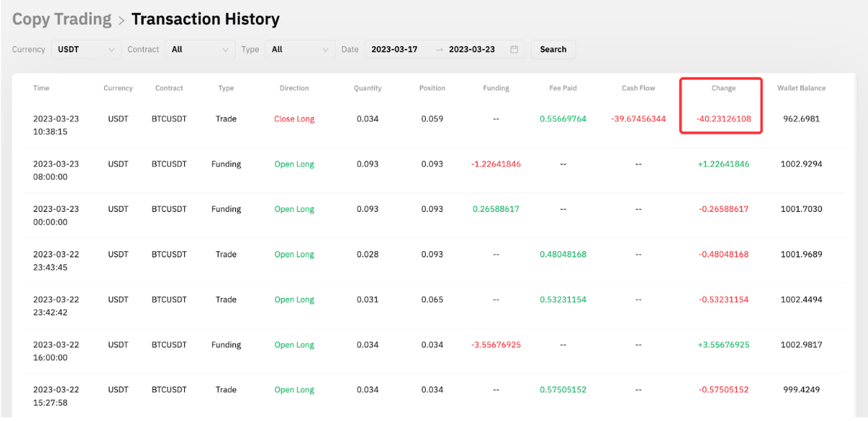Image resolution: width=868 pixels, height=421 pixels.
Task: Expand the Contract filter dropdown
Action: tap(200, 50)
